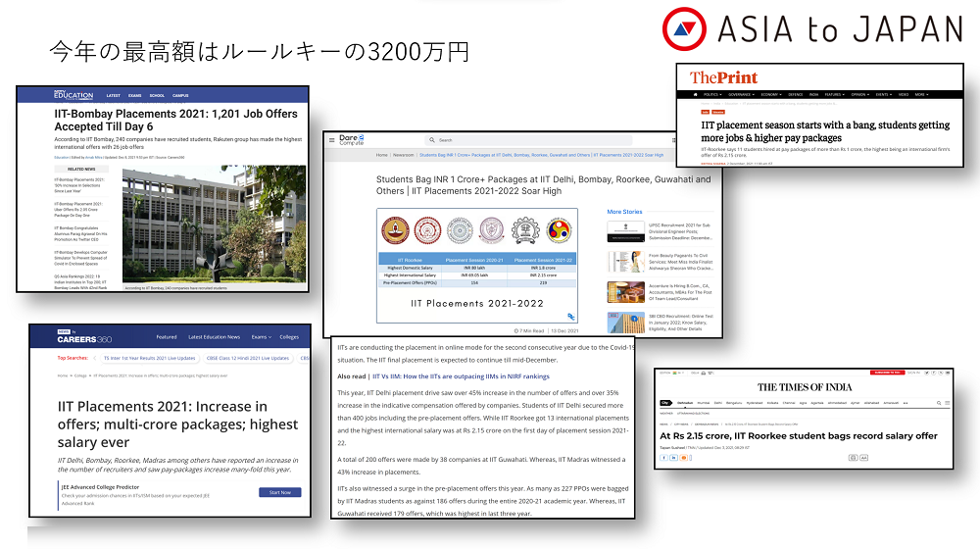Share Times of India article on Facebook
The width and height of the screenshot is (980, 549).
[663, 458]
